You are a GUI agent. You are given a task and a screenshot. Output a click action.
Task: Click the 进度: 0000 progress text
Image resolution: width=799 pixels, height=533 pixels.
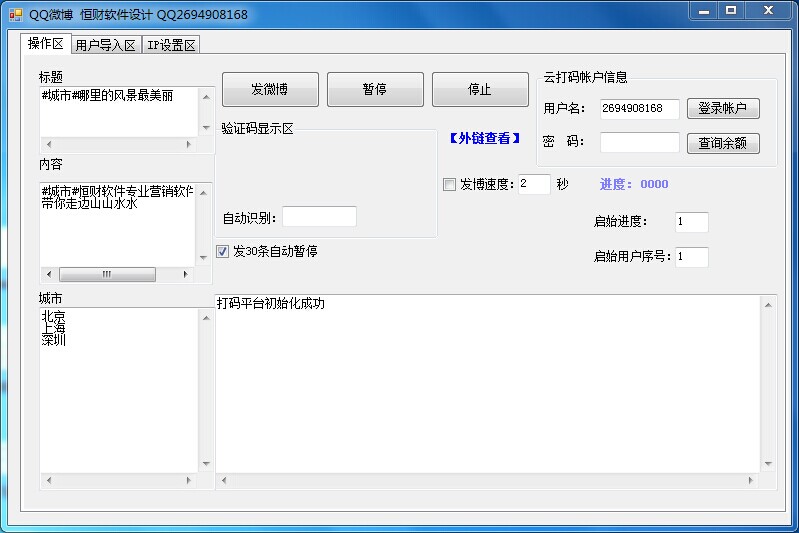[x=634, y=184]
